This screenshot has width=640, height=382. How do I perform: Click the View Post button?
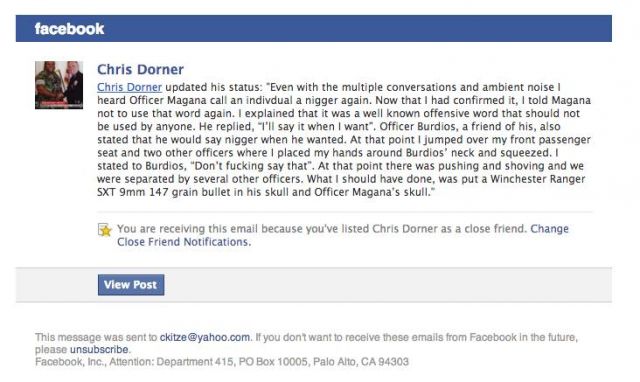tap(131, 285)
